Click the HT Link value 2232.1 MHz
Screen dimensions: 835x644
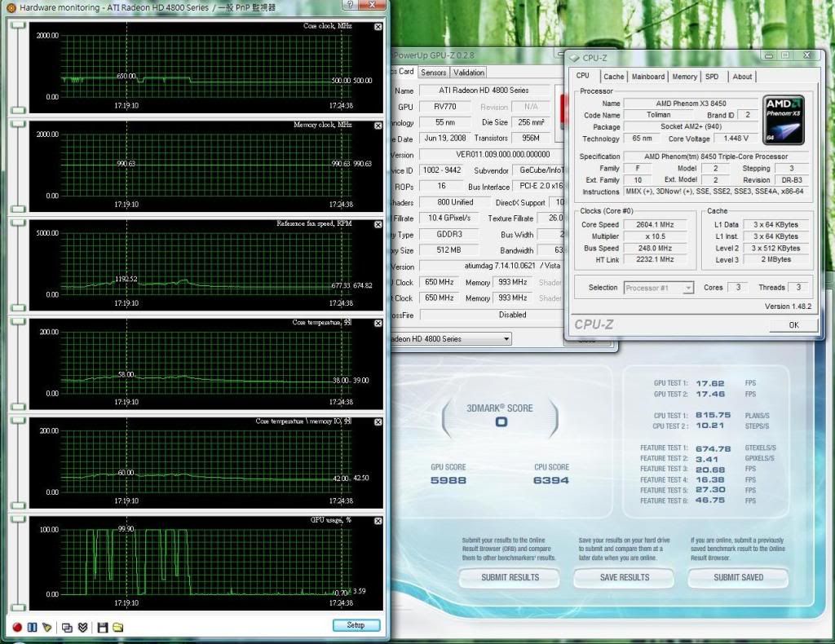[655, 259]
